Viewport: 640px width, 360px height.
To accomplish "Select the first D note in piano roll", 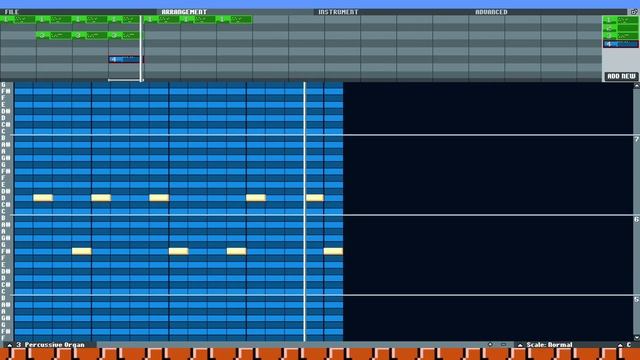I will tap(43, 198).
